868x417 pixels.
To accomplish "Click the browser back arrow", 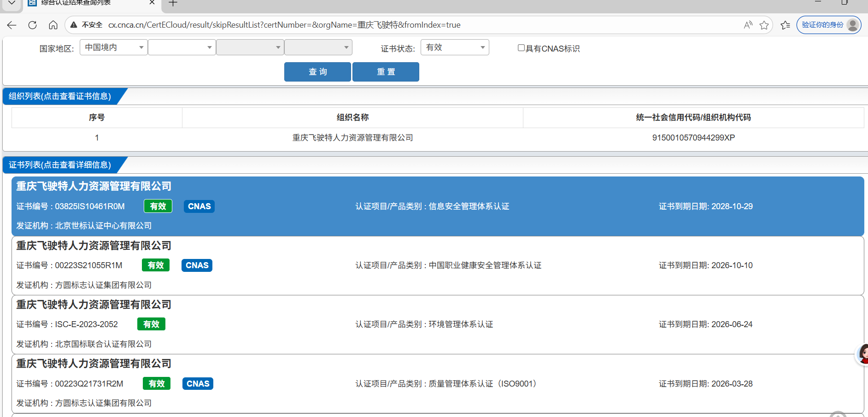I will [12, 25].
